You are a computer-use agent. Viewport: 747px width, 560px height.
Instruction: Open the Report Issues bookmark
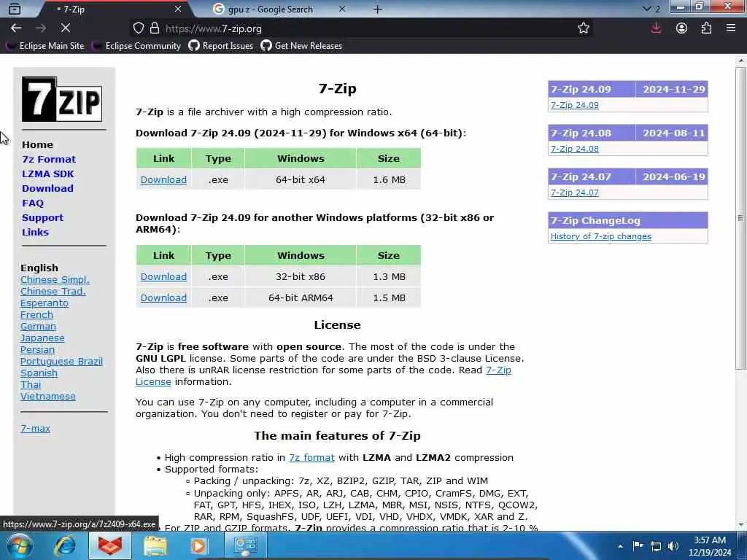[x=221, y=46]
